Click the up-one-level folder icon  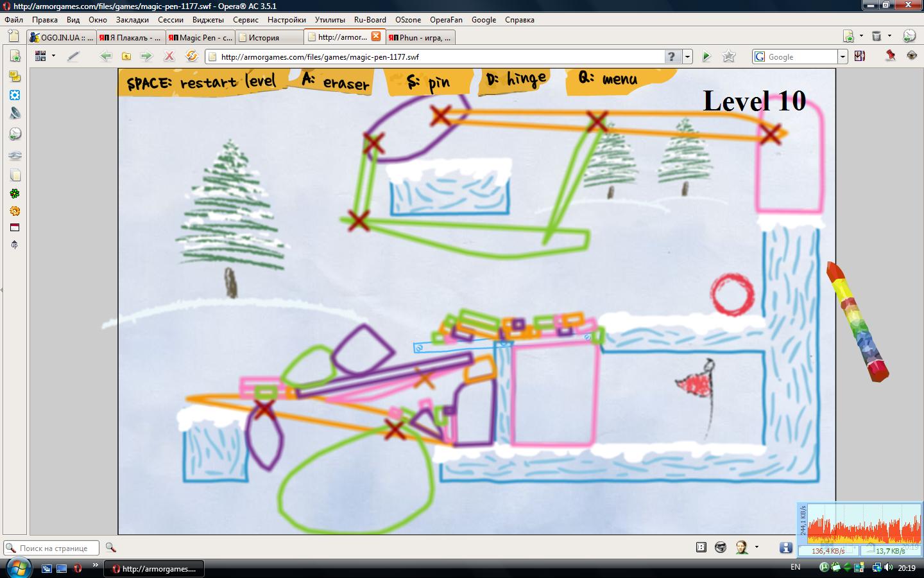[126, 57]
